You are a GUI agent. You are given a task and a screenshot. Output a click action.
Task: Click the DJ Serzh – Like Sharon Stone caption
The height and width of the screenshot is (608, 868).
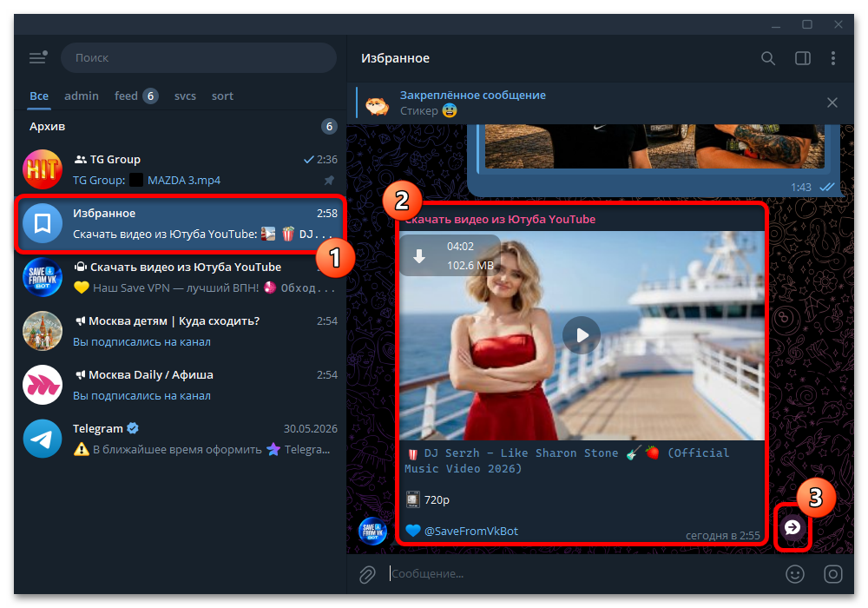566,460
